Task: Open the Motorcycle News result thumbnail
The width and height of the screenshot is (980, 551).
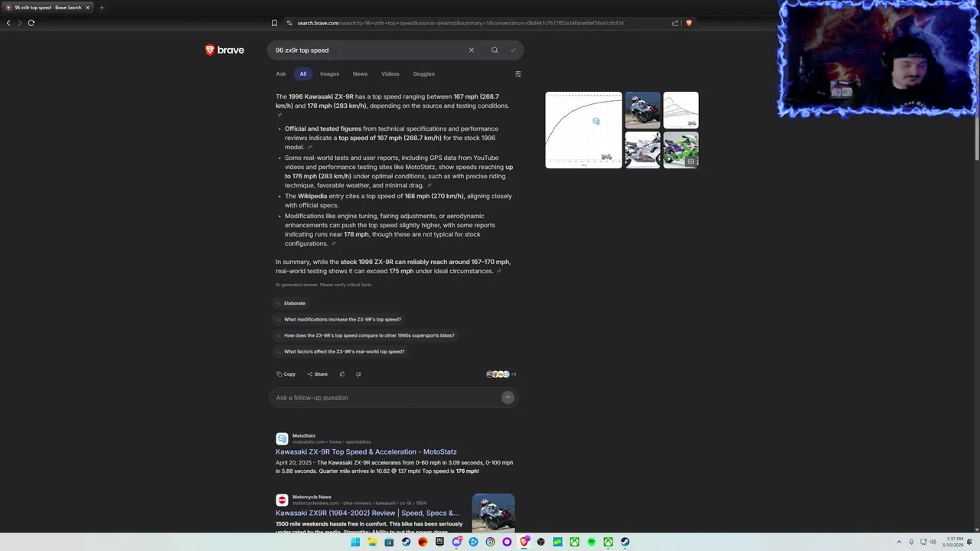Action: 493,513
